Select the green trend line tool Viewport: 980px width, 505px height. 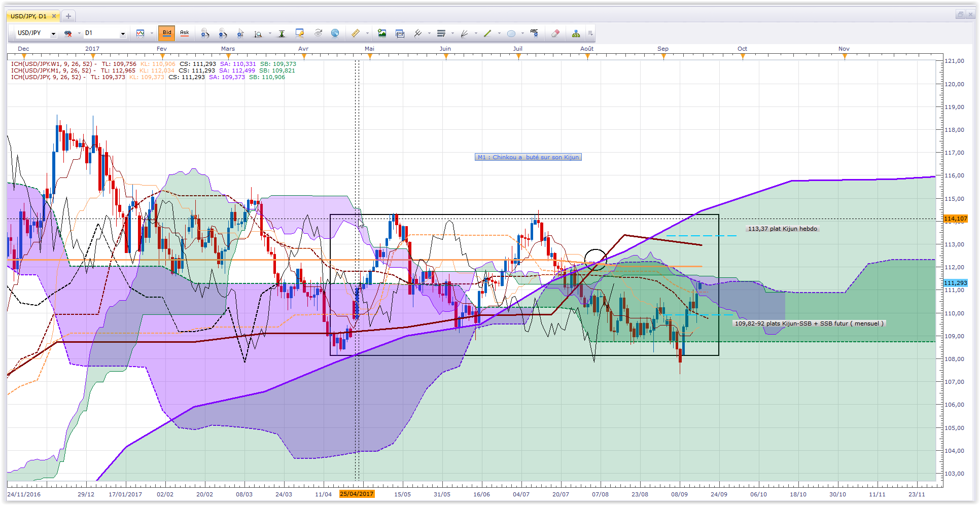tap(487, 33)
